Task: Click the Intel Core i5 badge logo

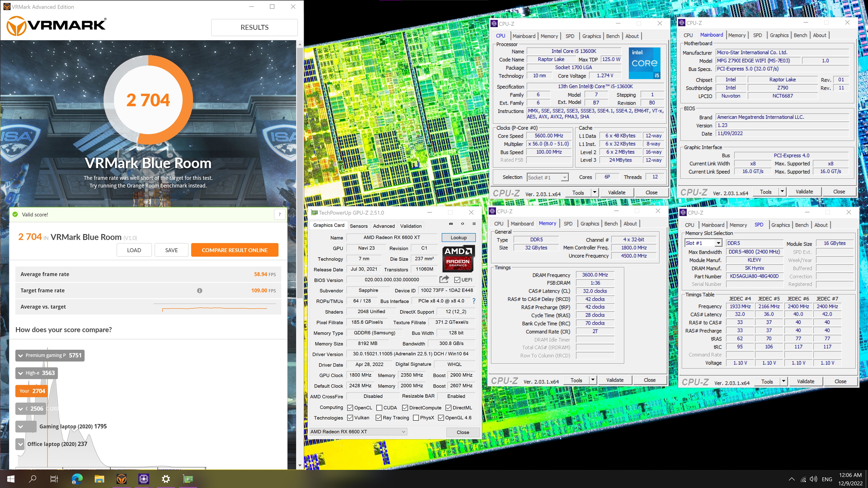Action: click(x=645, y=63)
